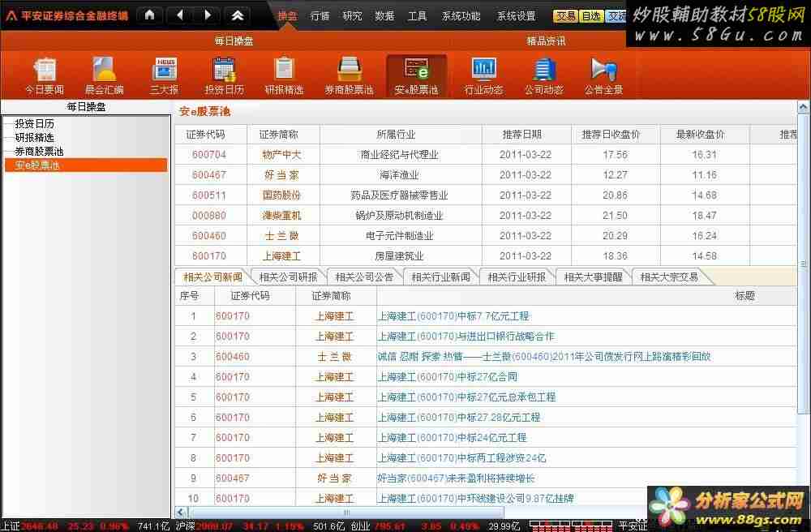The image size is (811, 532).
Task: Switch to 相关公司研报 tab
Action: [288, 277]
